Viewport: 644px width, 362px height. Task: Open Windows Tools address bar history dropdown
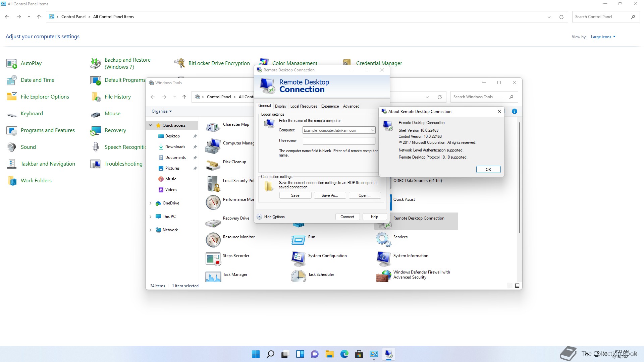[427, 97]
